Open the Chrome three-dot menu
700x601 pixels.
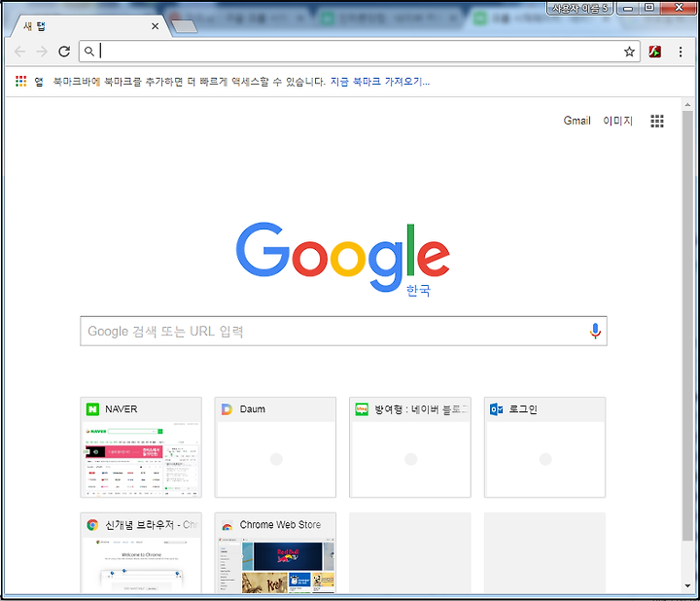[681, 52]
